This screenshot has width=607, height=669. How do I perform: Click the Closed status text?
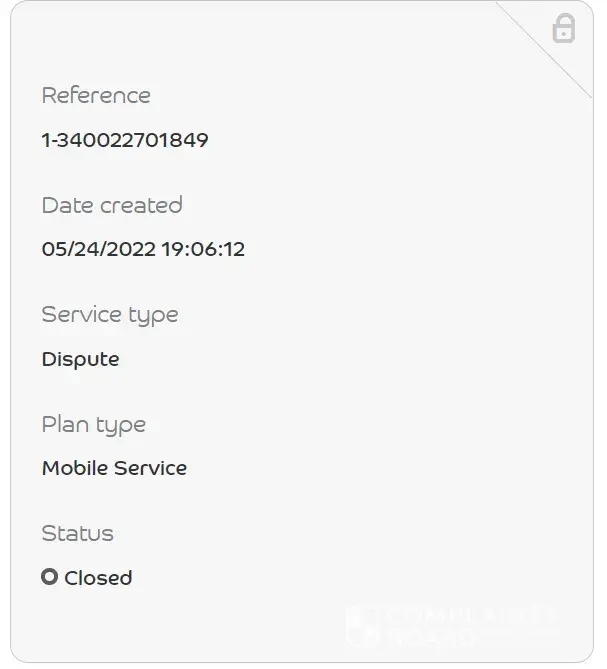coord(98,578)
